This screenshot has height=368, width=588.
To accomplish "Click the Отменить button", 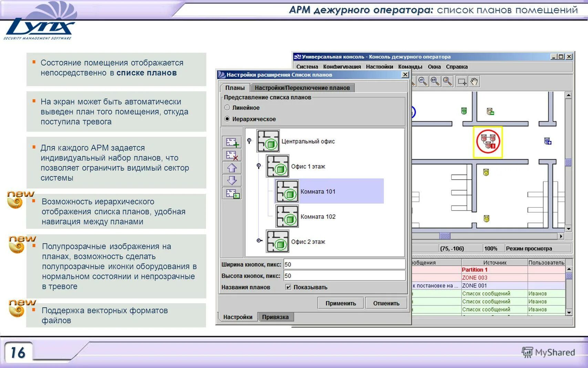I will 386,303.
